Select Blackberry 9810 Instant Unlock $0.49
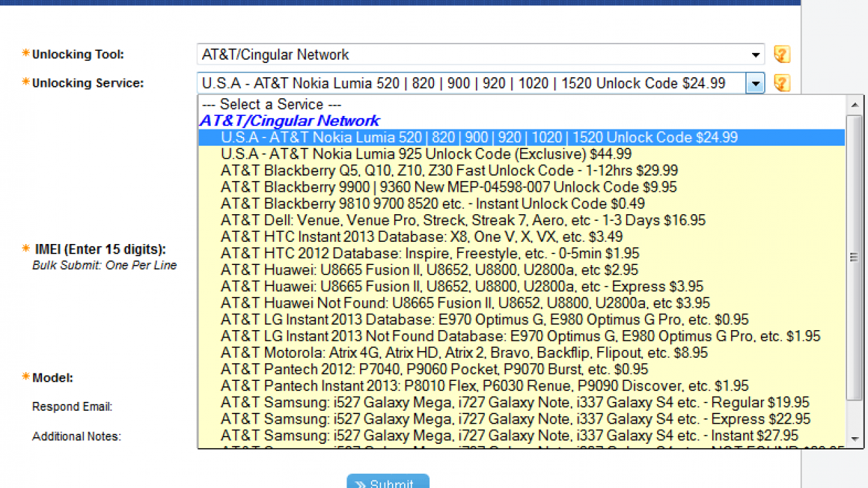This screenshot has height=488, width=868. (521, 203)
